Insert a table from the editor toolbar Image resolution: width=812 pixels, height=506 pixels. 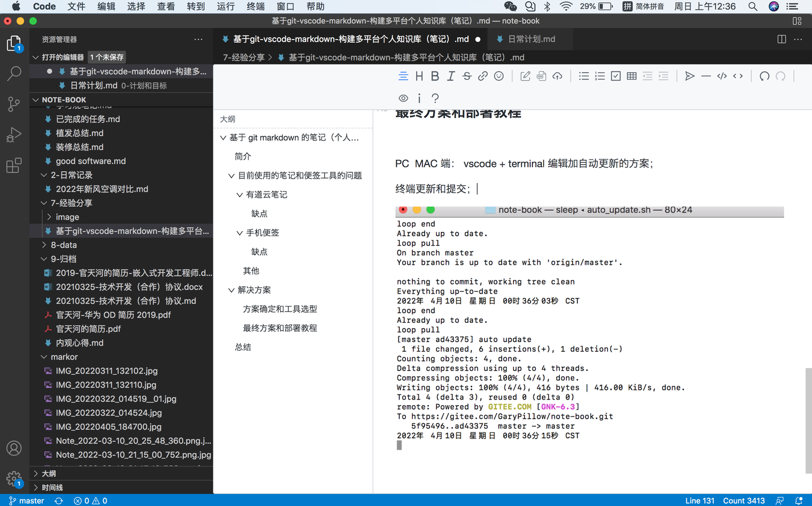click(631, 76)
